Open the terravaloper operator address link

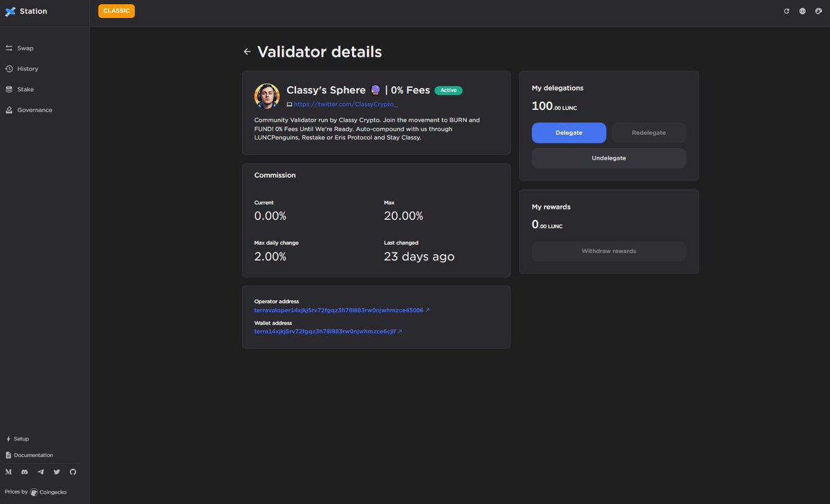[342, 310]
